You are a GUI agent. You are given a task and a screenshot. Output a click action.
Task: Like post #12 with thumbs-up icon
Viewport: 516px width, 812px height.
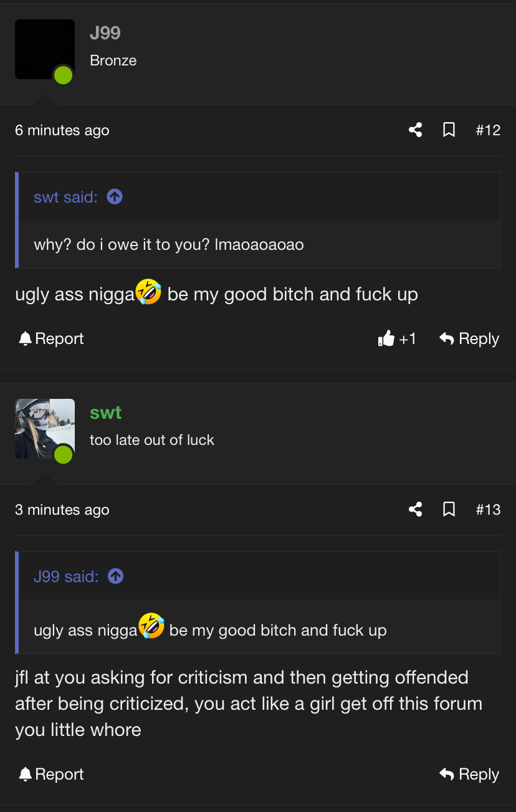pyautogui.click(x=386, y=338)
